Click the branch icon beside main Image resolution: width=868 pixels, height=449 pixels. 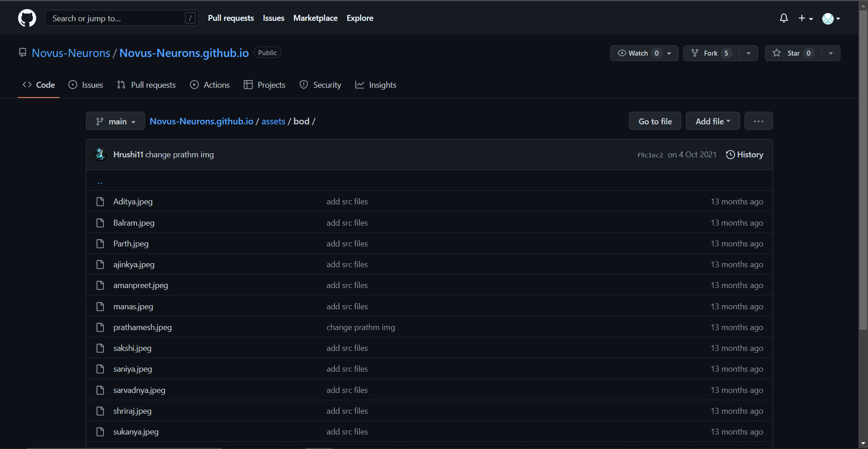click(101, 121)
